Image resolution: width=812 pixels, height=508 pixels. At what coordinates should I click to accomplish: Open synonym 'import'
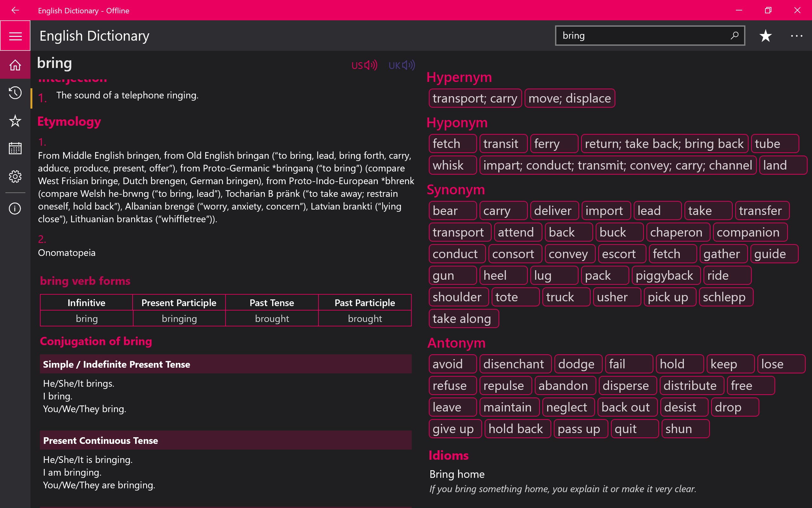pyautogui.click(x=606, y=211)
